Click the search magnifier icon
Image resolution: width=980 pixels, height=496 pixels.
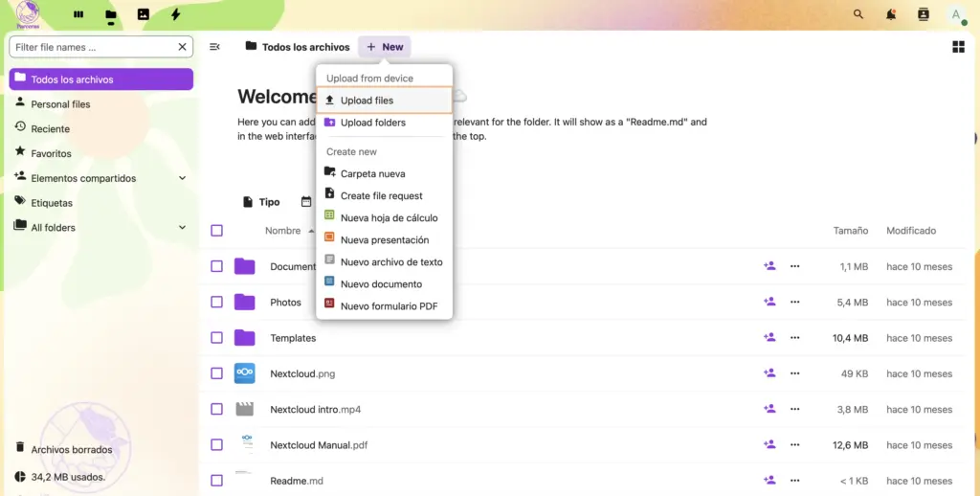[858, 15]
